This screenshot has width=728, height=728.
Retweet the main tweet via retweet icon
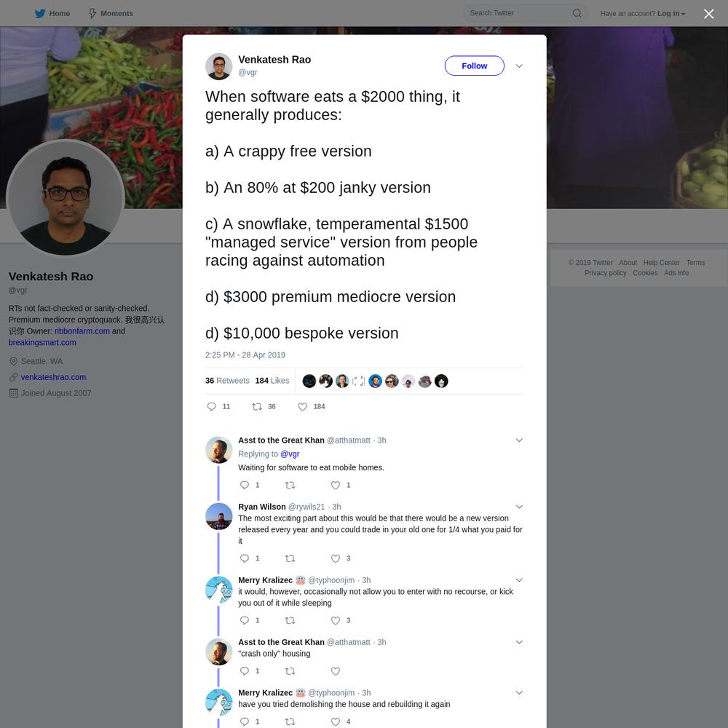pos(257,407)
